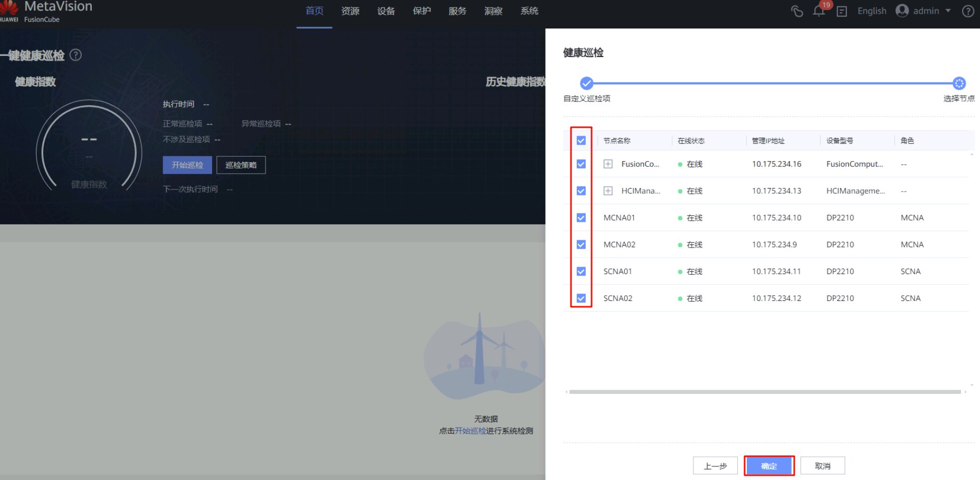Click the 自定义巡检项 completed step circle
Viewport: 980px width, 480px height.
586,83
